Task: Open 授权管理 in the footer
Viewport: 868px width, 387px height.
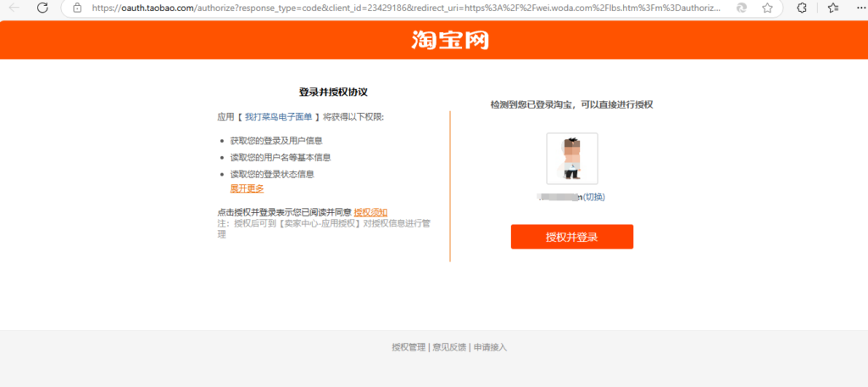Action: [x=409, y=347]
